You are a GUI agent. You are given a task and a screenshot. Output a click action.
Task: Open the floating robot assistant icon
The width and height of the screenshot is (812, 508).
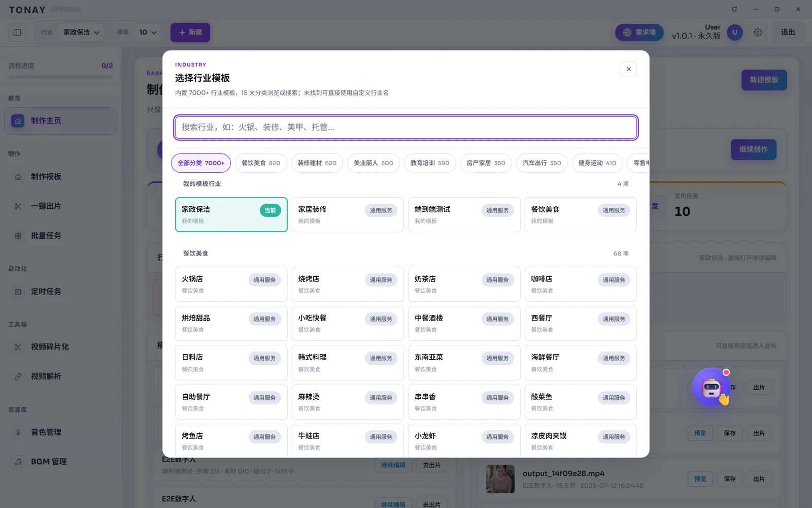(712, 388)
